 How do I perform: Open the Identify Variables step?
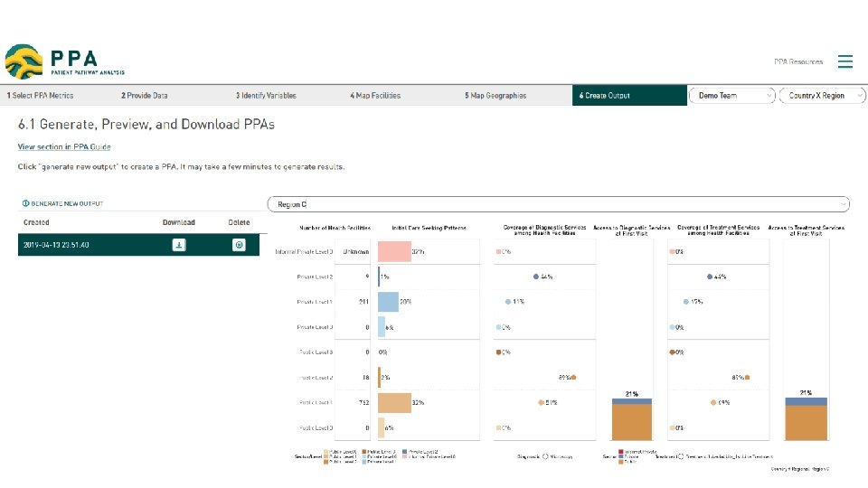click(x=266, y=95)
